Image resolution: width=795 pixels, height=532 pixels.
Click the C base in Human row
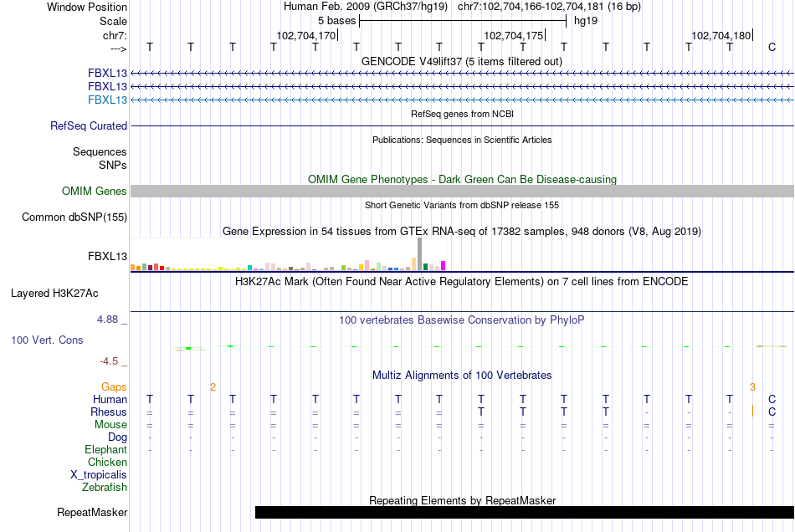pyautogui.click(x=772, y=399)
